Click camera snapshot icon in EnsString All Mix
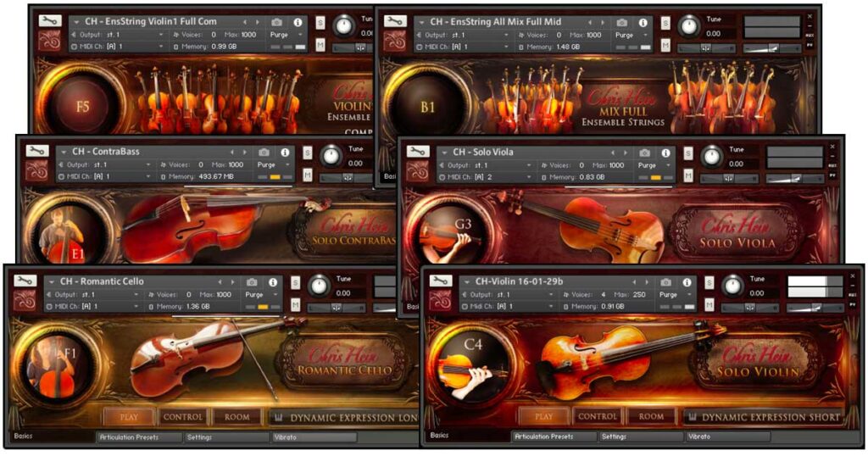Image resolution: width=868 pixels, height=456 pixels. (x=622, y=22)
